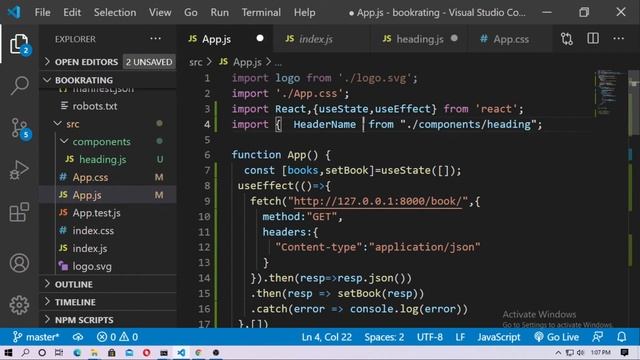Open the Terminal menu

[261, 12]
